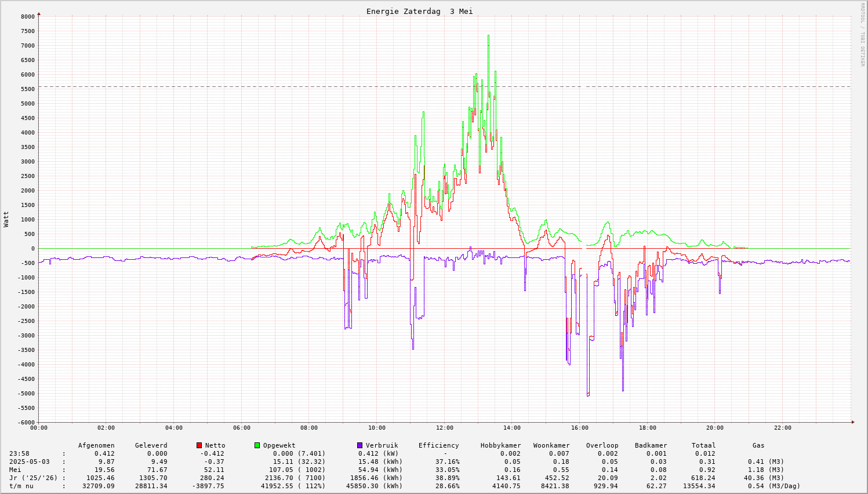Click the Gas column header
The image size is (868, 494).
click(758, 445)
